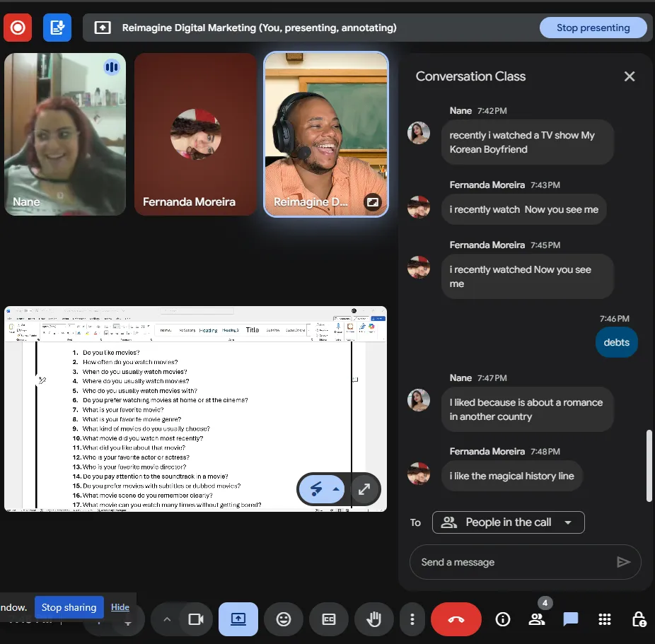Click the red recording indicator icon
Viewport: 655px width, 644px height.
click(18, 28)
